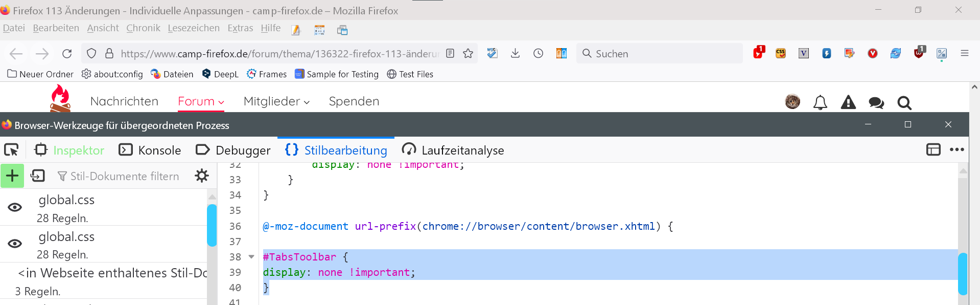This screenshot has width=980, height=305.
Task: Open the Chronik menu
Action: (x=143, y=28)
